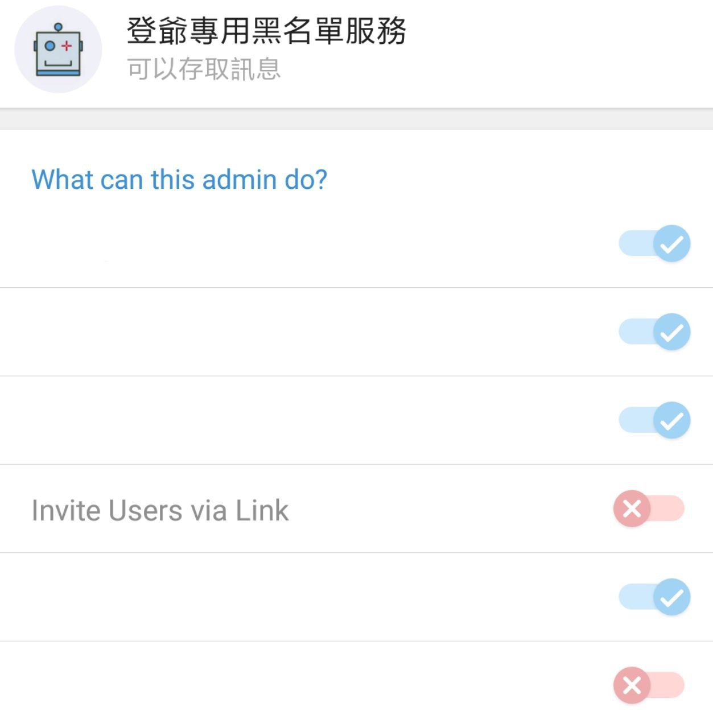The height and width of the screenshot is (728, 713).
Task: Switch off the third blue permission toggle
Action: (654, 420)
